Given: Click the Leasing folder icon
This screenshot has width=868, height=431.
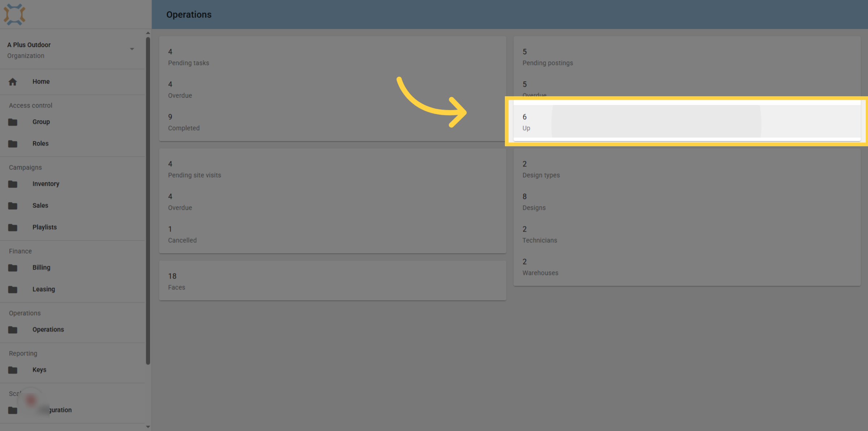Looking at the screenshot, I should 13,289.
